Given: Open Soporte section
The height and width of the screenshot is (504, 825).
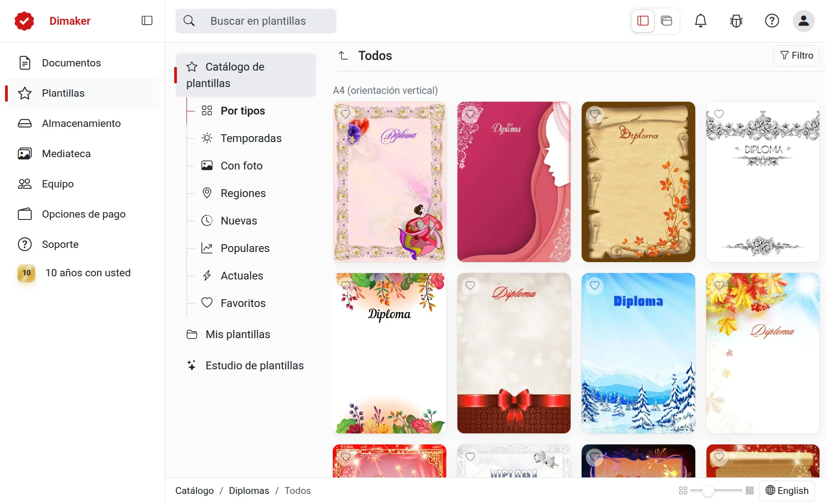Looking at the screenshot, I should click(82, 244).
